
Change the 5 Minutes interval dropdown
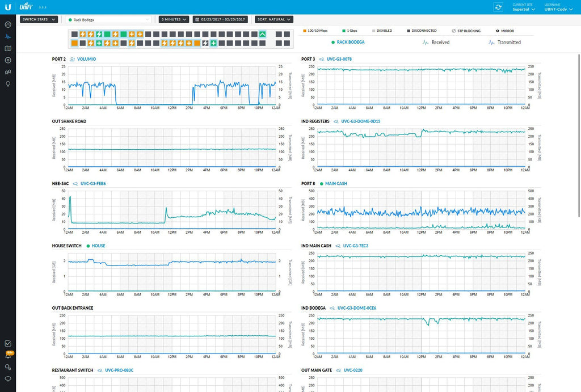coord(174,19)
